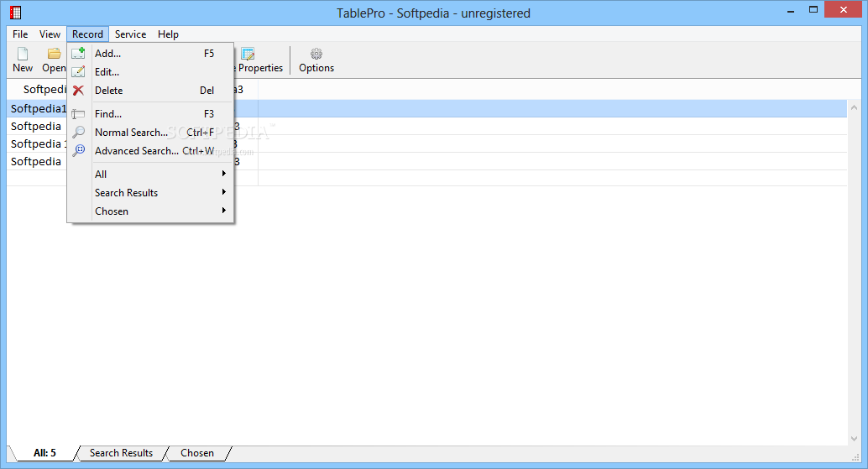This screenshot has height=469, width=868.
Task: Expand the Chosen submenu arrow
Action: point(224,210)
